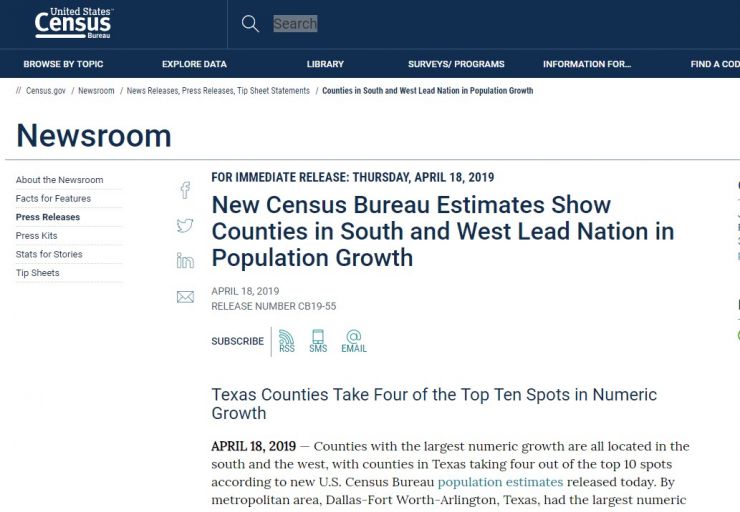Open About the Newsroom sidebar link

[59, 180]
